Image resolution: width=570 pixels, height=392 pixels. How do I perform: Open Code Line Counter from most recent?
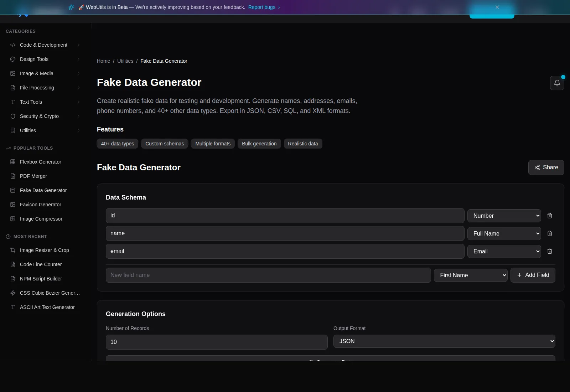45,264
